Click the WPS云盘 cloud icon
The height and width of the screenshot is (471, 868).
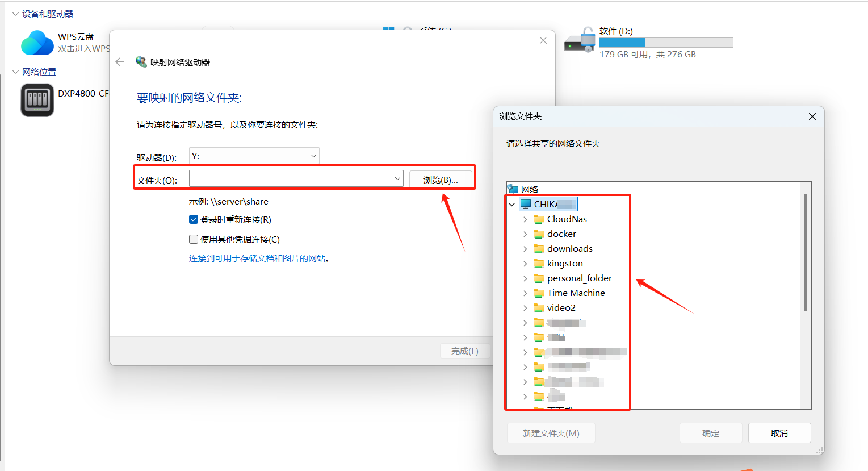coord(37,43)
